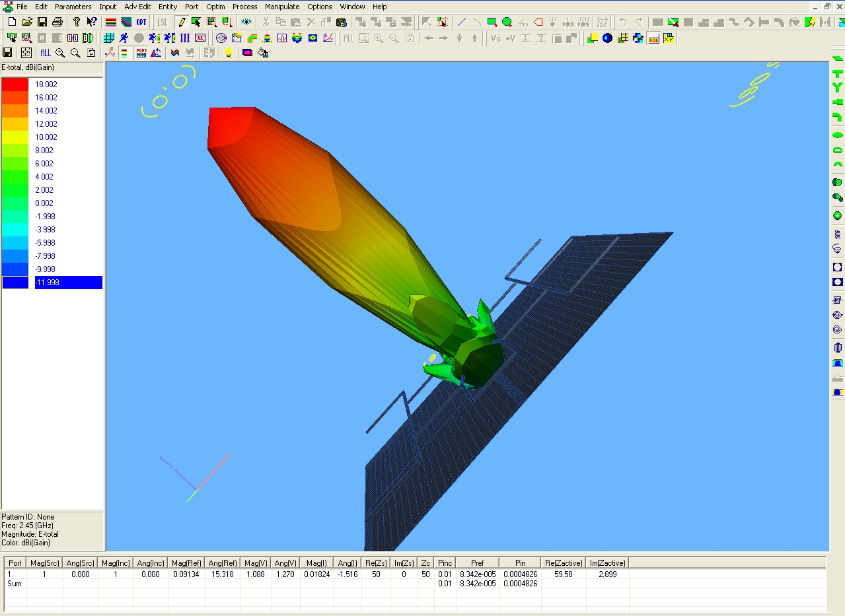Click the 2.899 Im(Zactive) cell
Viewport: 845px width, 616px height.
[x=607, y=575]
